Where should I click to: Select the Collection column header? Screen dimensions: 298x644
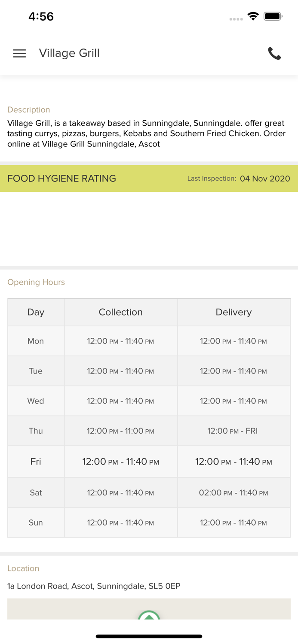(x=120, y=312)
